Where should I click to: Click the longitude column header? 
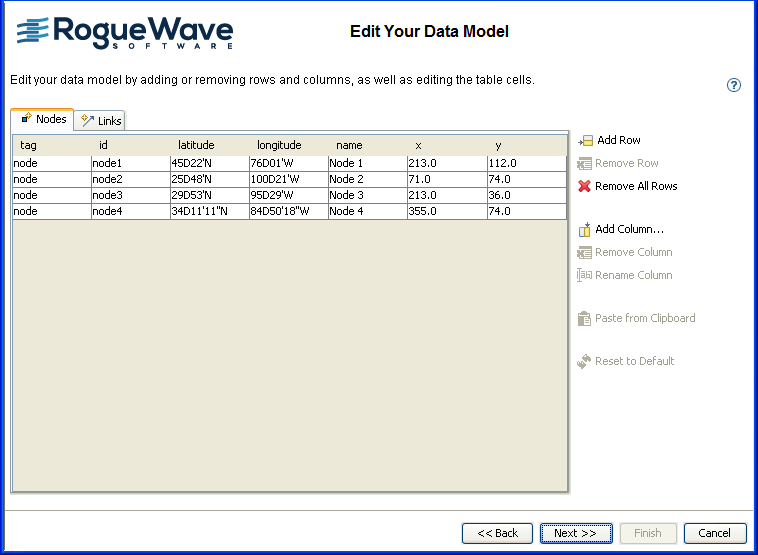(x=279, y=146)
